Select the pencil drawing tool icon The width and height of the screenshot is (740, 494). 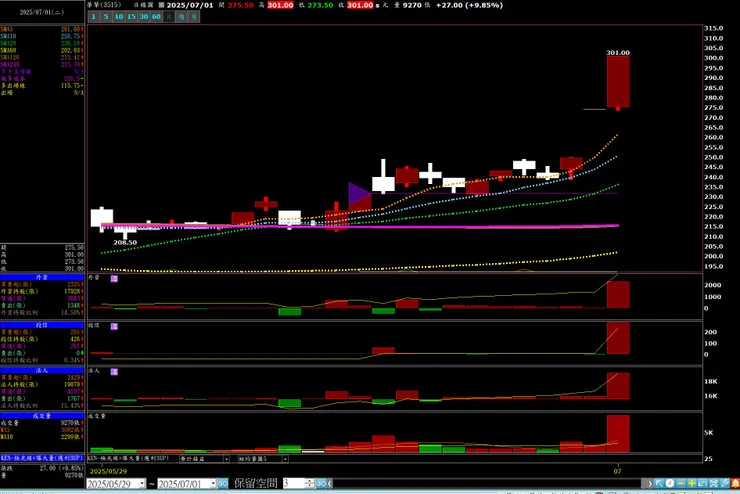coord(724,484)
